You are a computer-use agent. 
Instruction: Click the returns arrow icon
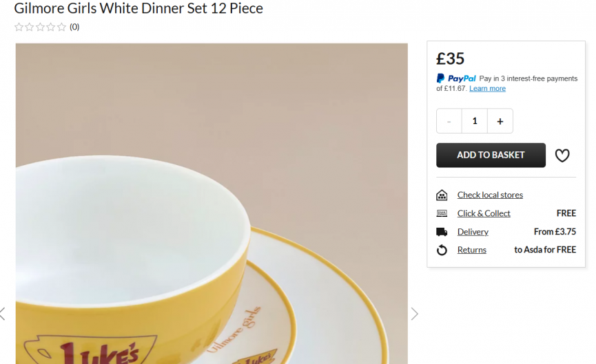click(442, 250)
